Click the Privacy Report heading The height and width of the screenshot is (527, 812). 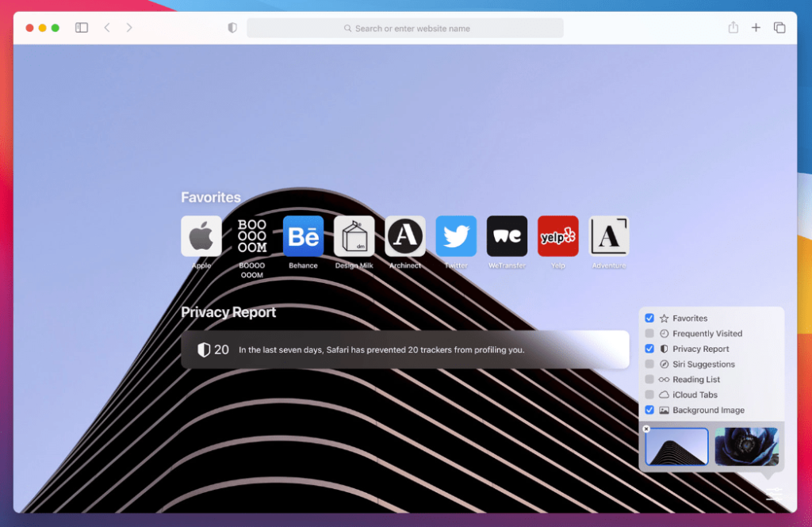click(x=228, y=312)
